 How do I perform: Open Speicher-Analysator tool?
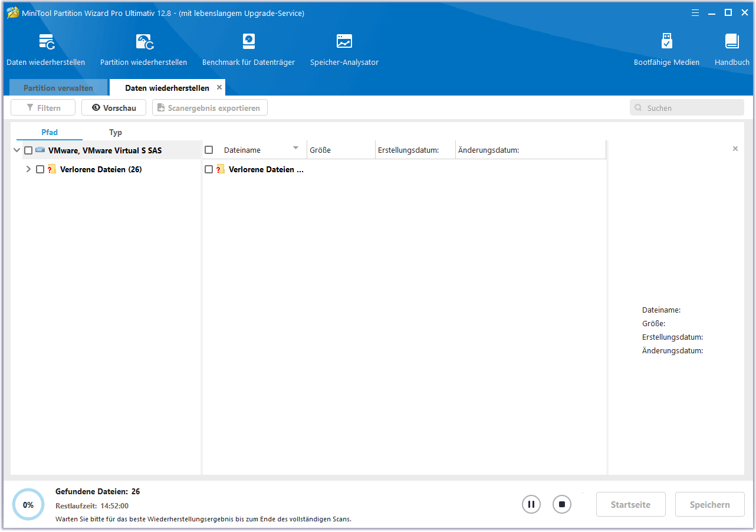pos(344,50)
